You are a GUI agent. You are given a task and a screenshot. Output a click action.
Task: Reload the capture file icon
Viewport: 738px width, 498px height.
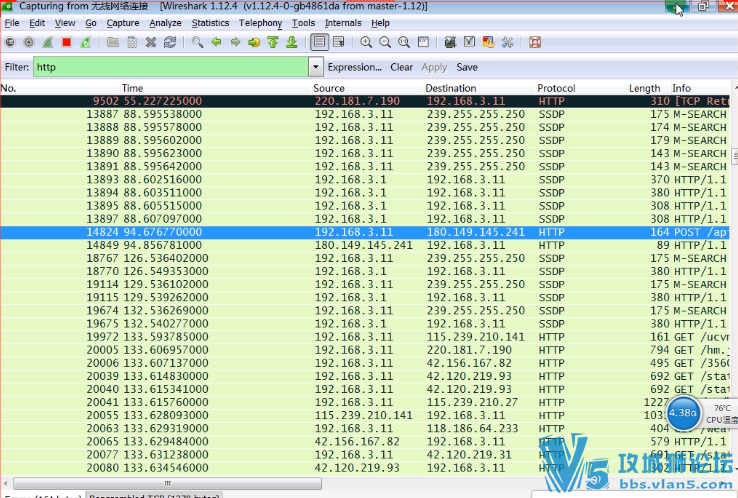[170, 42]
